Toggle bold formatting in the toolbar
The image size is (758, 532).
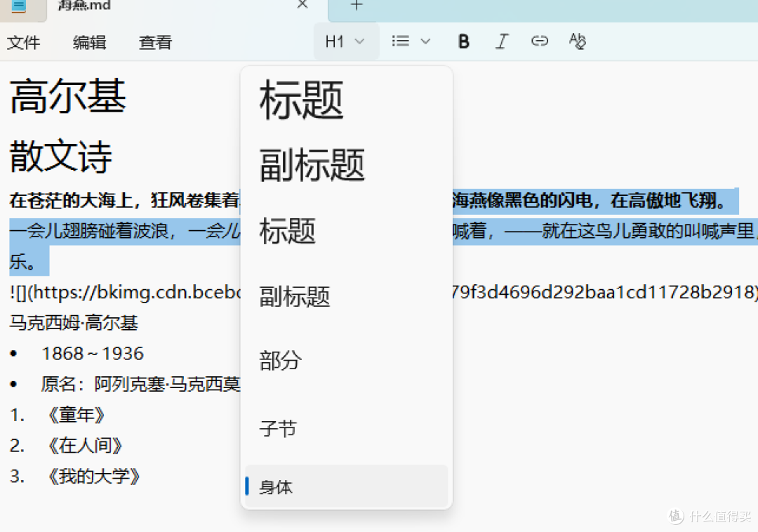point(463,41)
